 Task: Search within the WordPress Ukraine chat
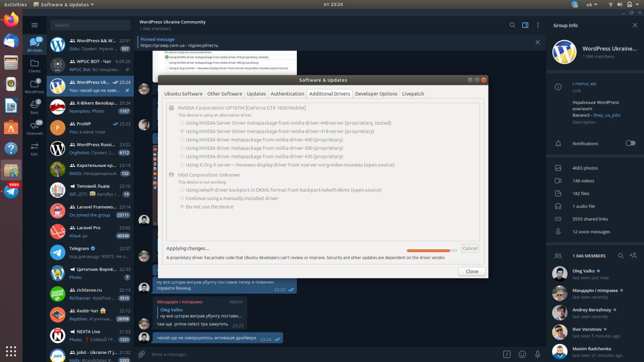512,25
